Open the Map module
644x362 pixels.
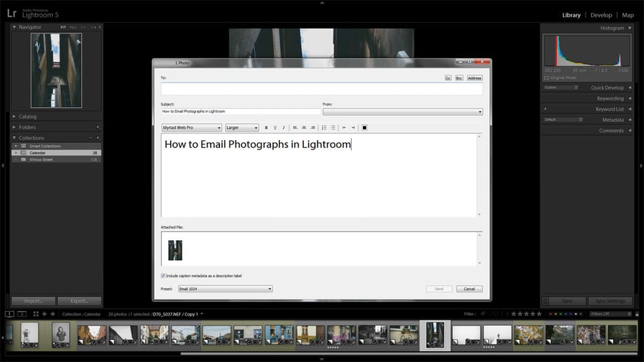[x=628, y=15]
